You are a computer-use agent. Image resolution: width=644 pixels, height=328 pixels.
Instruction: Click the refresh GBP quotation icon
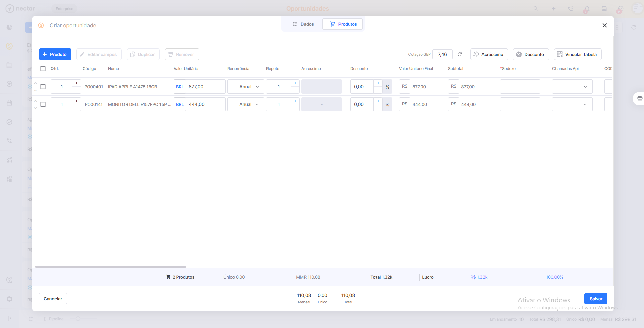460,54
